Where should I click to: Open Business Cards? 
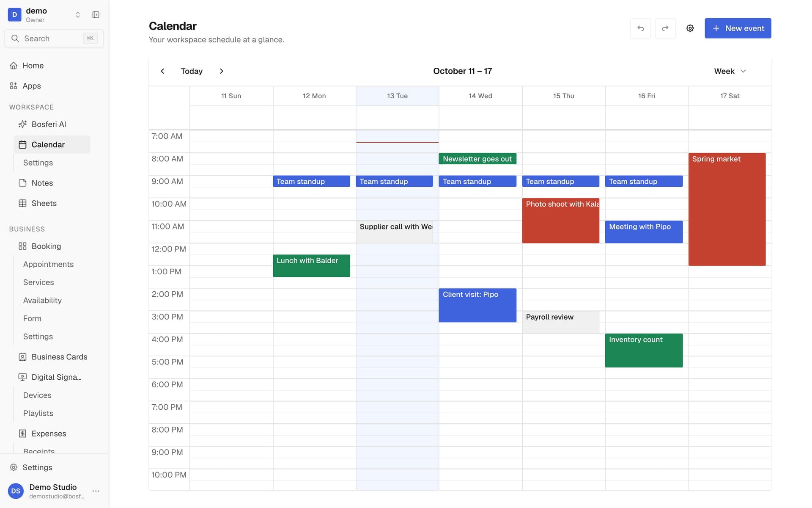click(52, 357)
